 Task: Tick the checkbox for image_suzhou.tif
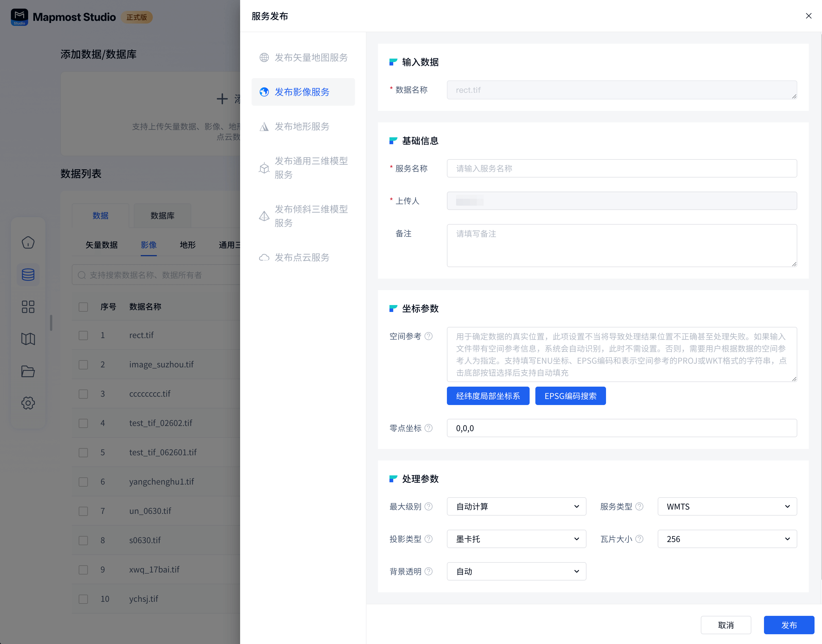tap(83, 365)
